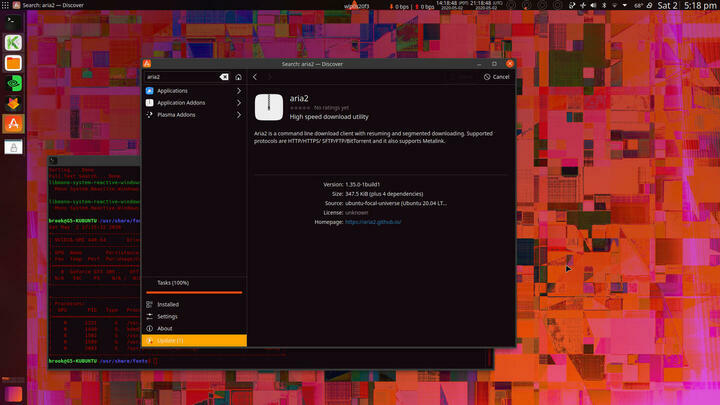Open Discover Settings page

click(194, 316)
